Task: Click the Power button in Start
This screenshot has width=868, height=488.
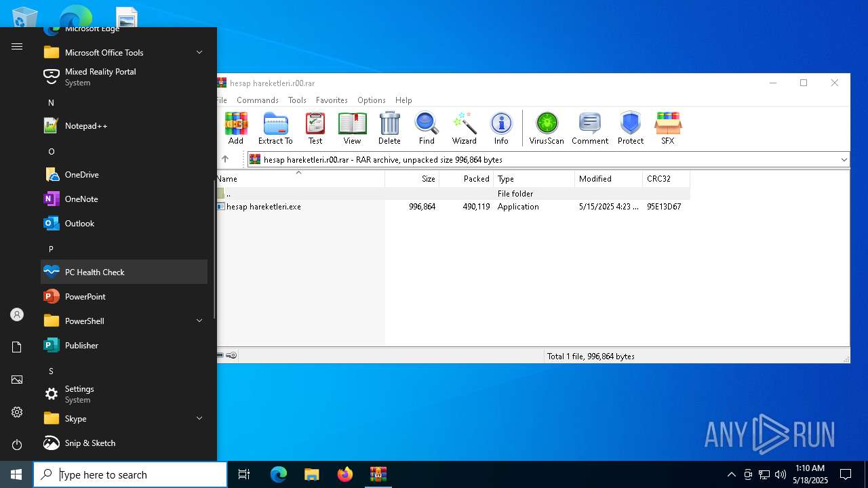Action: [17, 445]
